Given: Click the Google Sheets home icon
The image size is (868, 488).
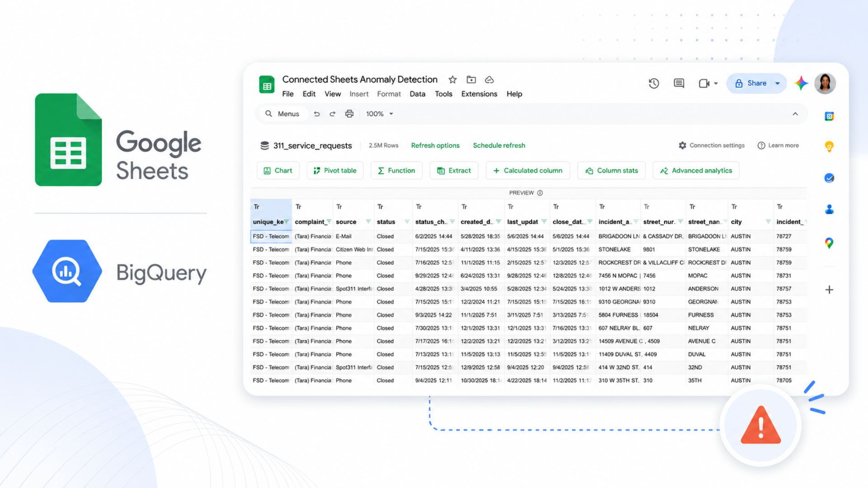Looking at the screenshot, I should (267, 84).
